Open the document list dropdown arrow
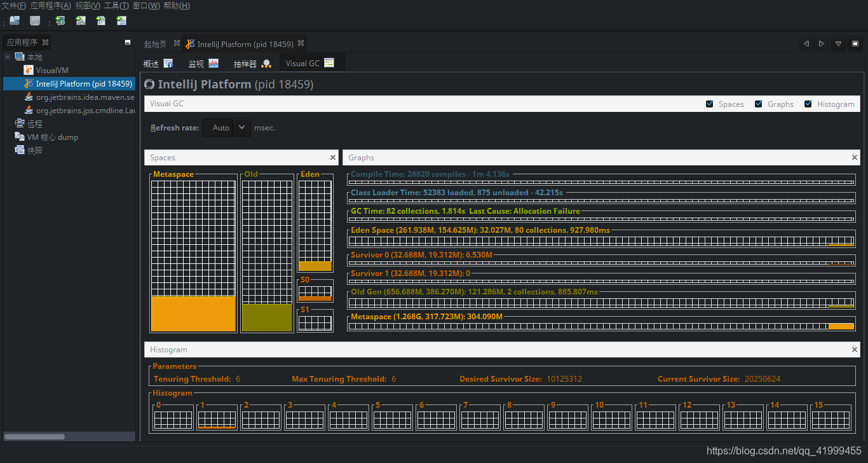This screenshot has width=868, height=463. point(838,44)
